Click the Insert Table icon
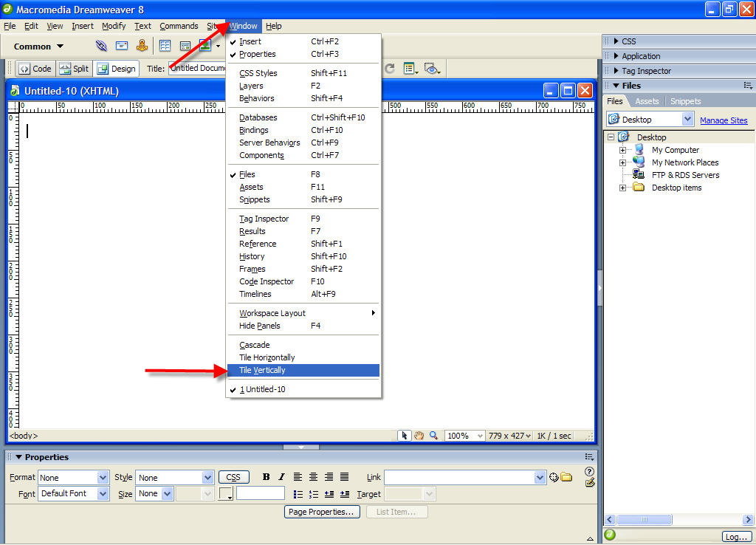The width and height of the screenshot is (756, 545). point(165,46)
